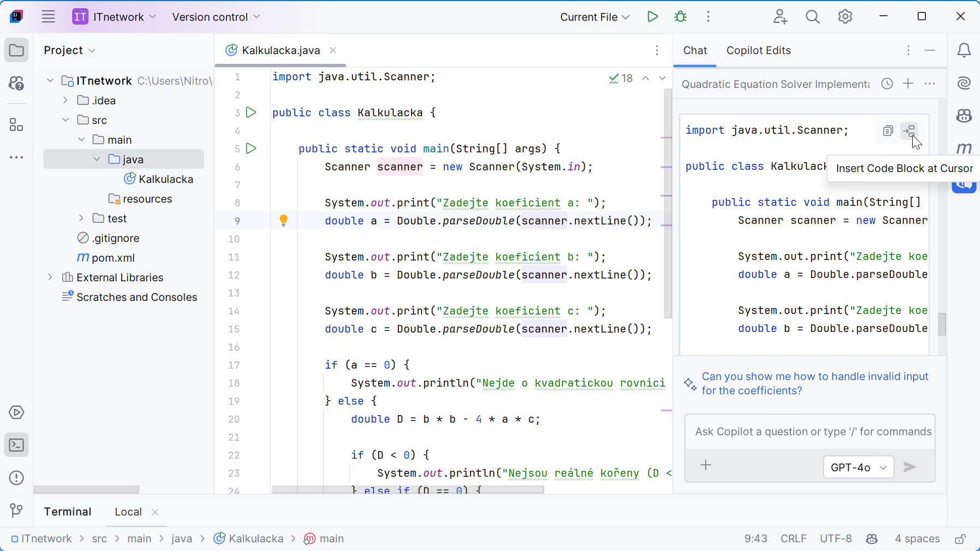Click the run gutter arrow beside main method
Viewport: 980px width, 551px height.
(251, 149)
